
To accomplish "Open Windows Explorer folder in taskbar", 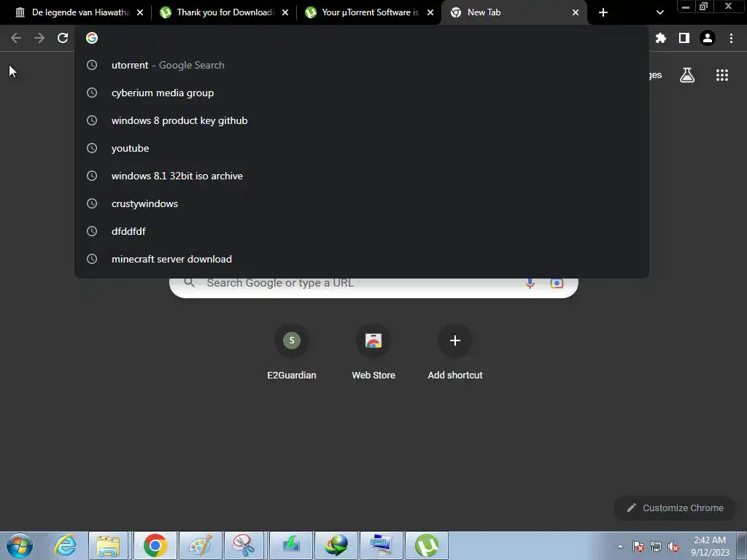I will tap(108, 545).
